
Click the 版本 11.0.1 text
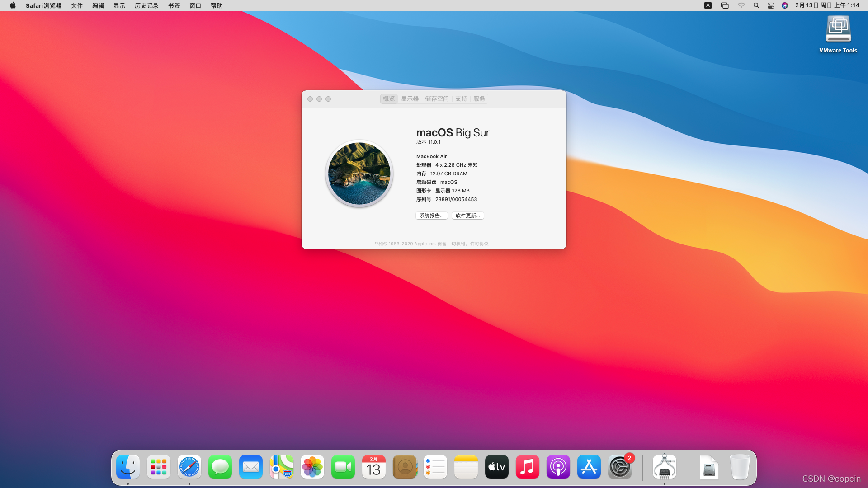coord(428,142)
